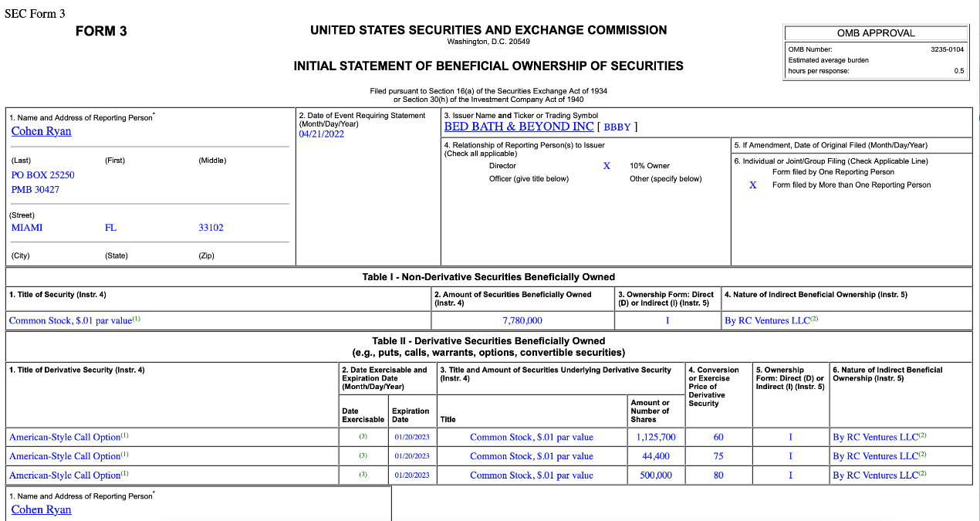Image resolution: width=980 pixels, height=521 pixels.
Task: Click the exercise price 75 cell
Action: (718, 456)
